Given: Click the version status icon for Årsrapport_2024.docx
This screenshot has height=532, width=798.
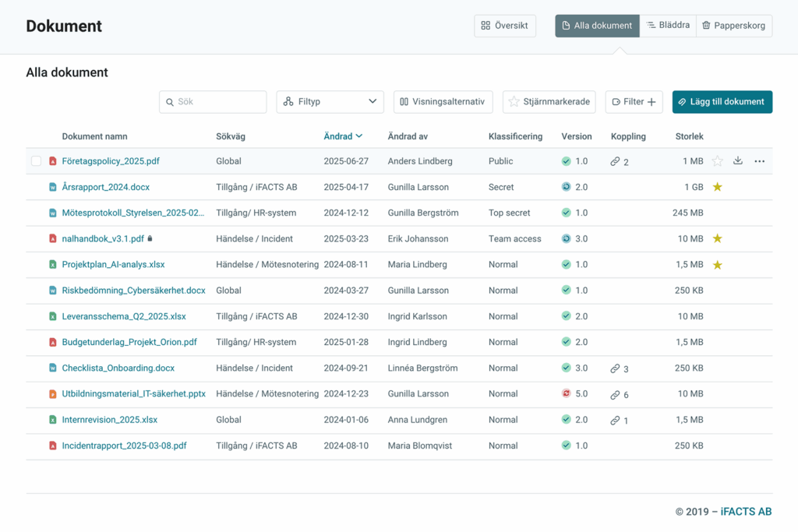Looking at the screenshot, I should pyautogui.click(x=566, y=187).
